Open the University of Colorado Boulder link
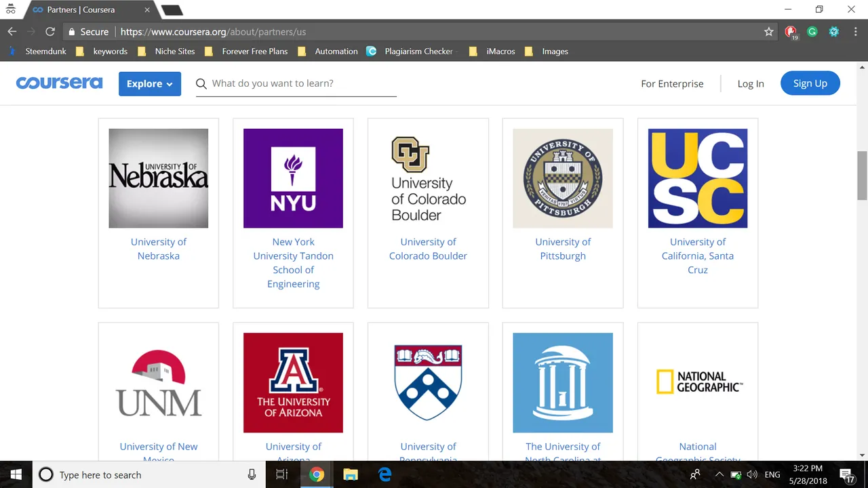Screen dimensions: 868x488 click(428, 249)
